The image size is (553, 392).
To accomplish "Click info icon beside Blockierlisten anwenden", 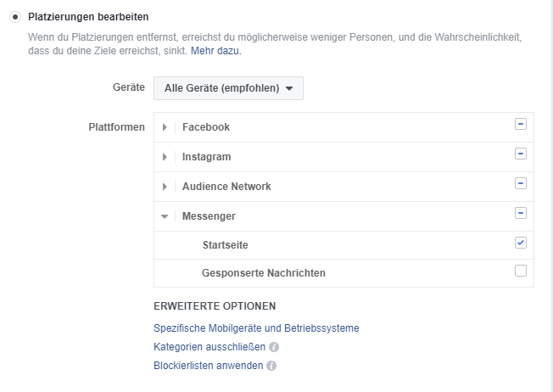I will (271, 367).
